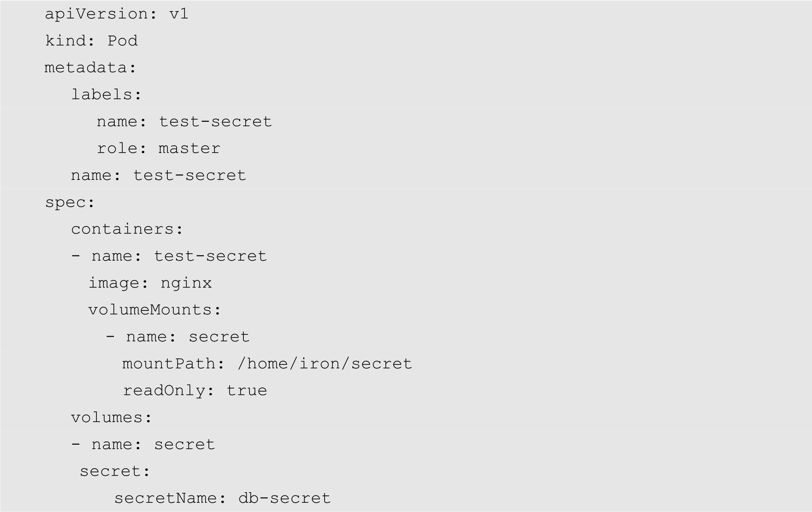This screenshot has width=812, height=512.
Task: Select the Pod kind value
Action: 122,41
